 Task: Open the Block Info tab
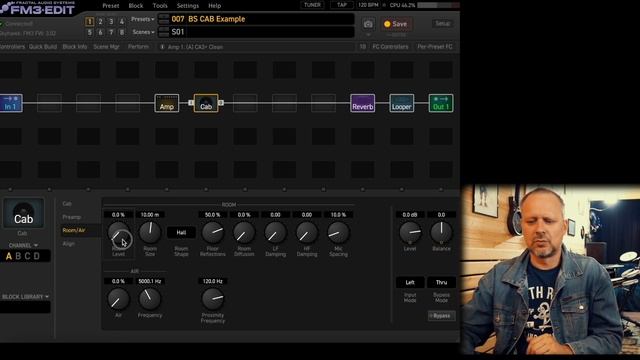point(75,47)
